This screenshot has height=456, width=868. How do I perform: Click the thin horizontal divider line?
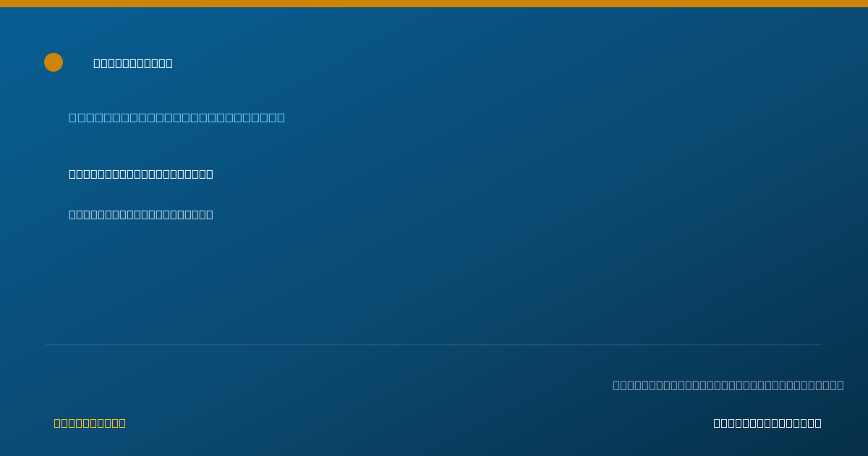pos(434,345)
